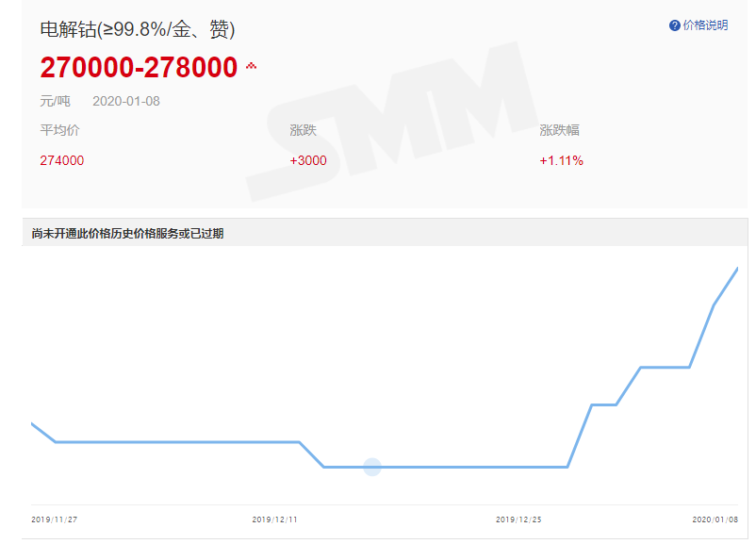The width and height of the screenshot is (756, 544).
Task: Click the 2020-01-08 date text
Action: click(x=125, y=101)
